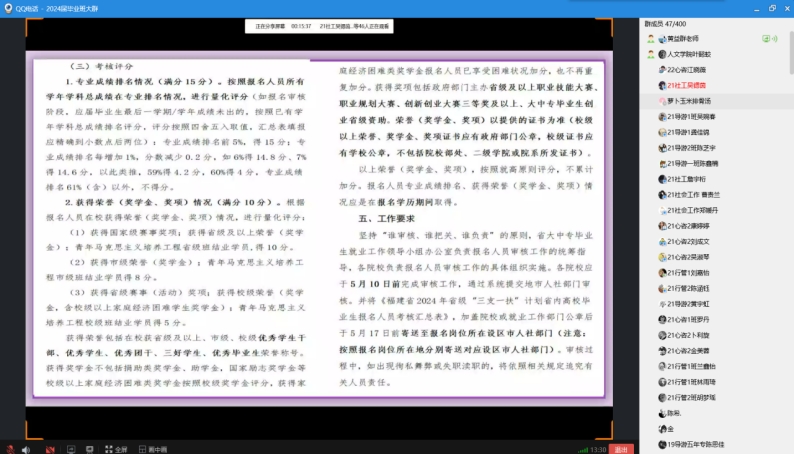Viewport: 794px width, 454px height.
Task: Click the QQ电话 logo in title bar
Action: (x=9, y=7)
